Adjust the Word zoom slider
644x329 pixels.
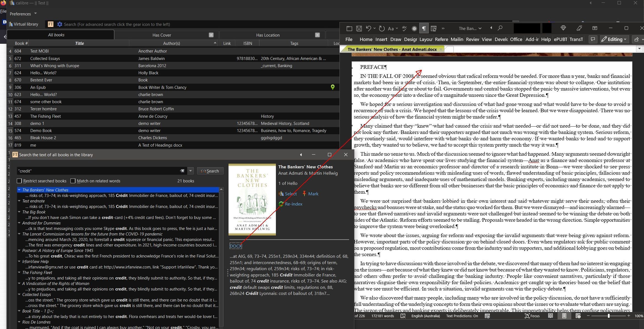[x=608, y=316]
